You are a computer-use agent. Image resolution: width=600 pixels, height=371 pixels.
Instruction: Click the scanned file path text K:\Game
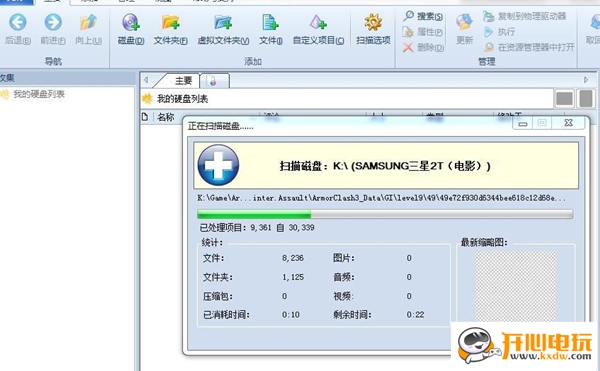381,198
